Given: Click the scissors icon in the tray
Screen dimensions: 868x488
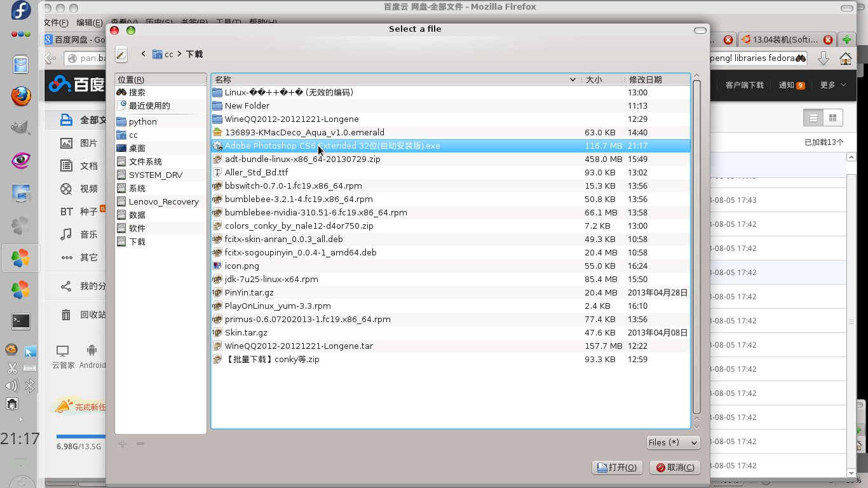Looking at the screenshot, I should coord(11,368).
